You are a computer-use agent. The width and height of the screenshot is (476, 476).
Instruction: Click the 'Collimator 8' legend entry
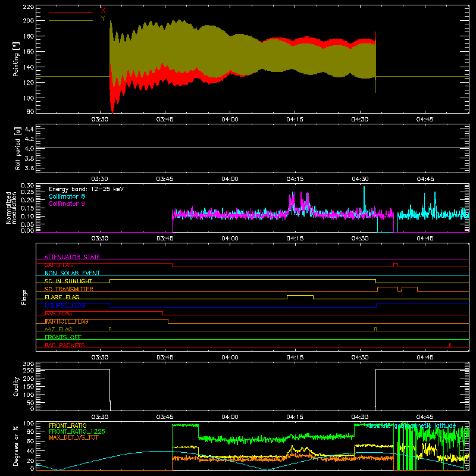[x=67, y=196]
